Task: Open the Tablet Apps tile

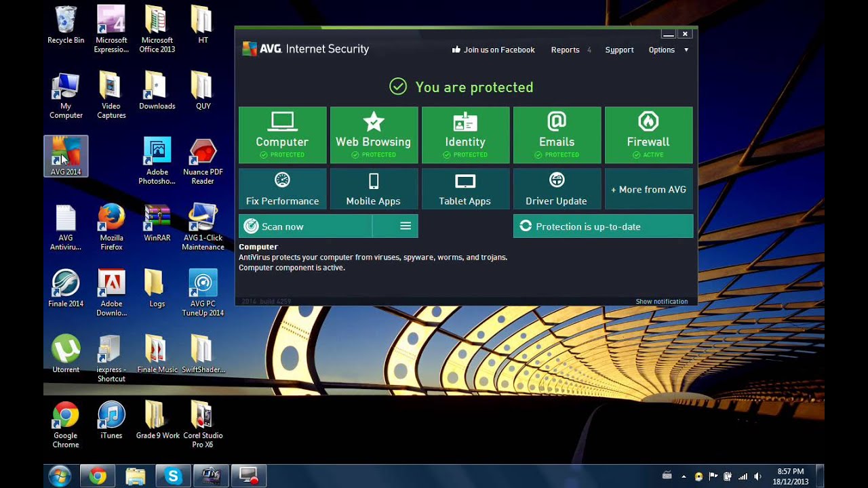Action: tap(465, 188)
